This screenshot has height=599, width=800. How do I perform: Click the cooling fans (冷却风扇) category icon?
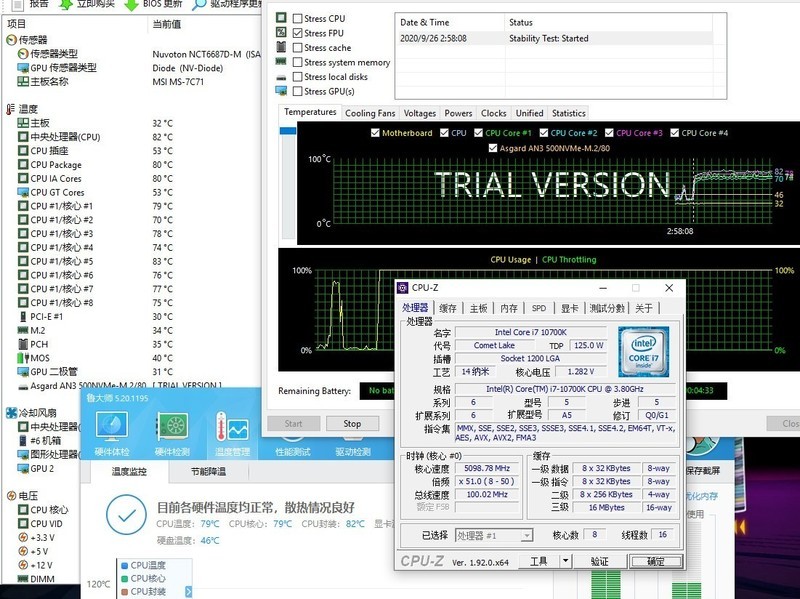[x=10, y=412]
